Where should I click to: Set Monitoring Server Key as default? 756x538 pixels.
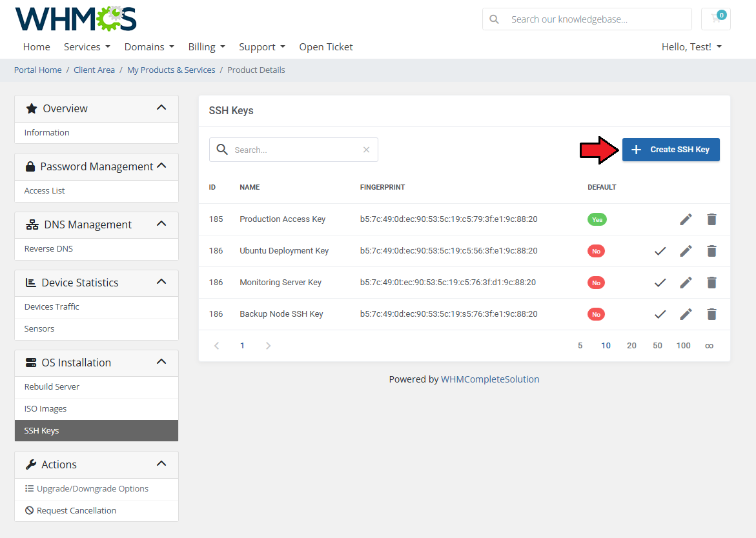(660, 283)
